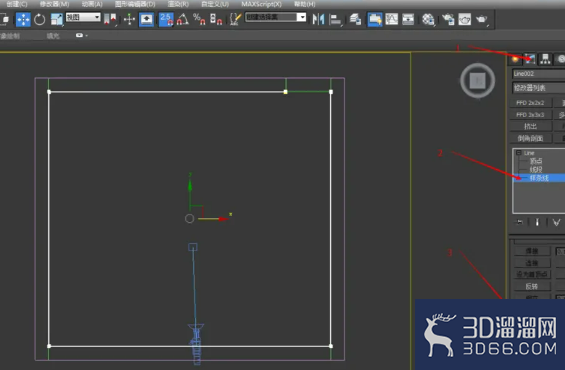
Task: Click the Y axis arrow of the move gizmo
Action: tap(190, 186)
